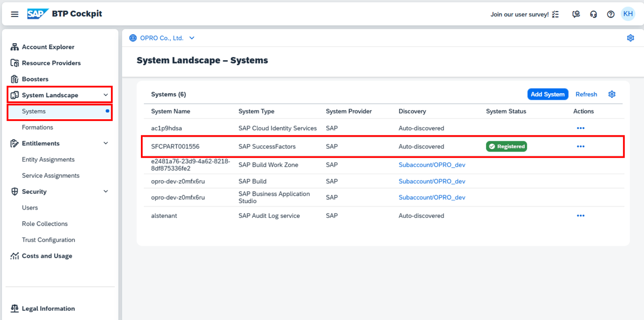Open the feedback chat icon

click(x=576, y=14)
